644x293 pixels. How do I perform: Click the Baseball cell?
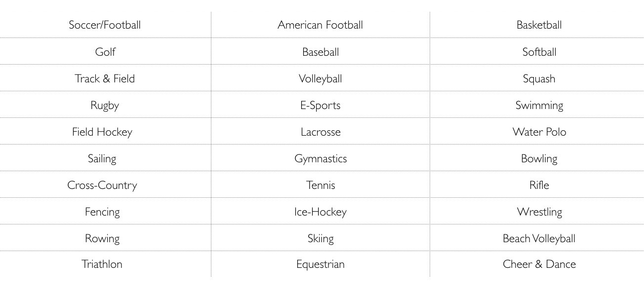320,52
